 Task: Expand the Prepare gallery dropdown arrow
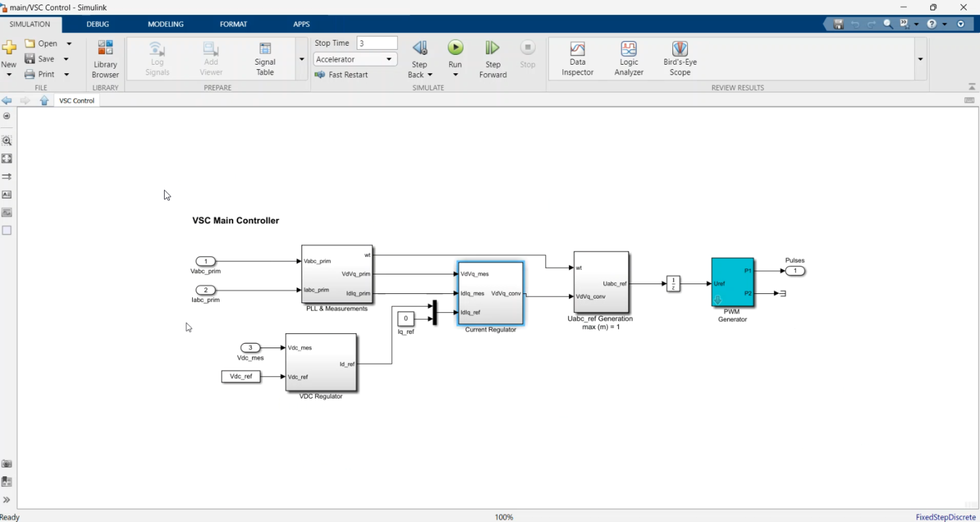302,59
